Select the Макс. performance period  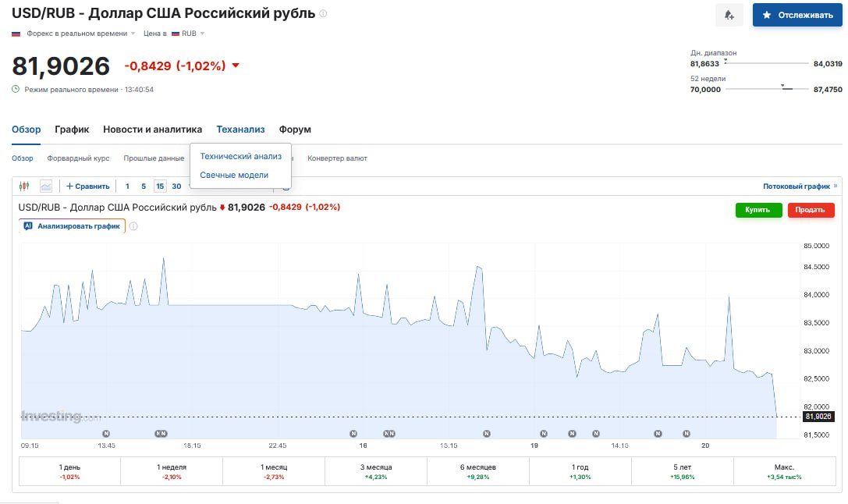[x=785, y=471]
